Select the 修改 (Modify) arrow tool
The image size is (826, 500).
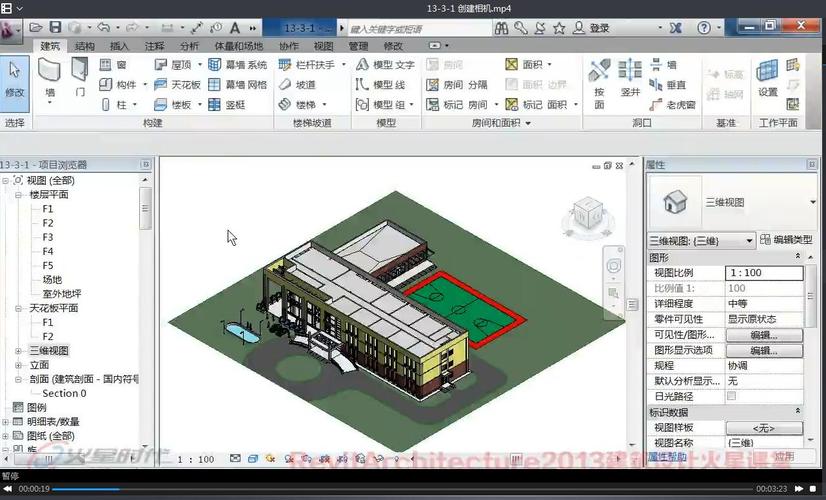click(14, 77)
